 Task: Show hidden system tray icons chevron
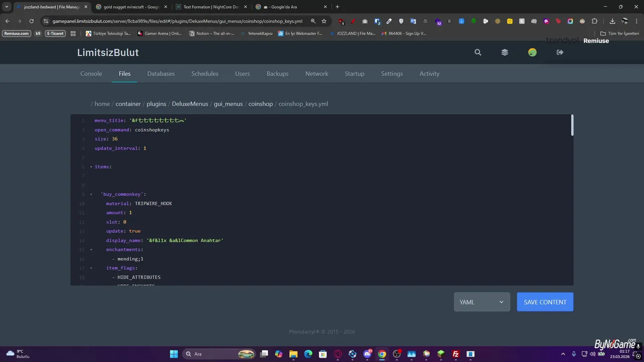click(x=563, y=354)
